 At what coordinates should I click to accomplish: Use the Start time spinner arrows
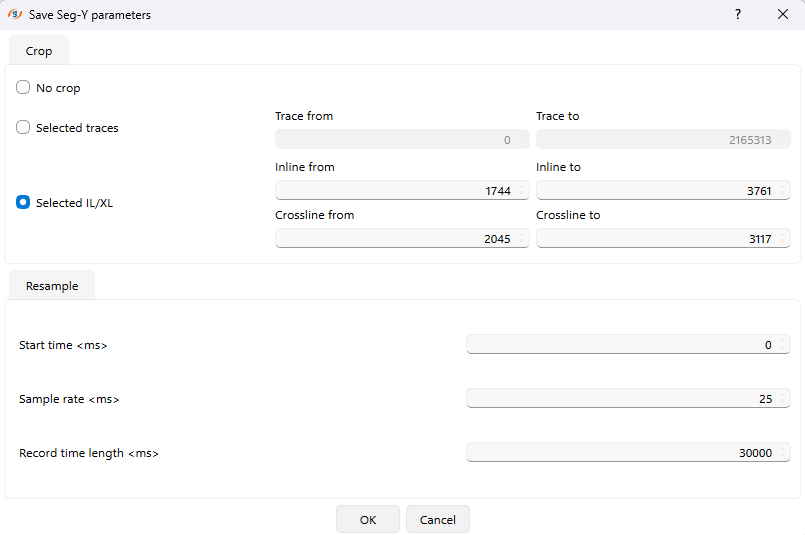[782, 345]
